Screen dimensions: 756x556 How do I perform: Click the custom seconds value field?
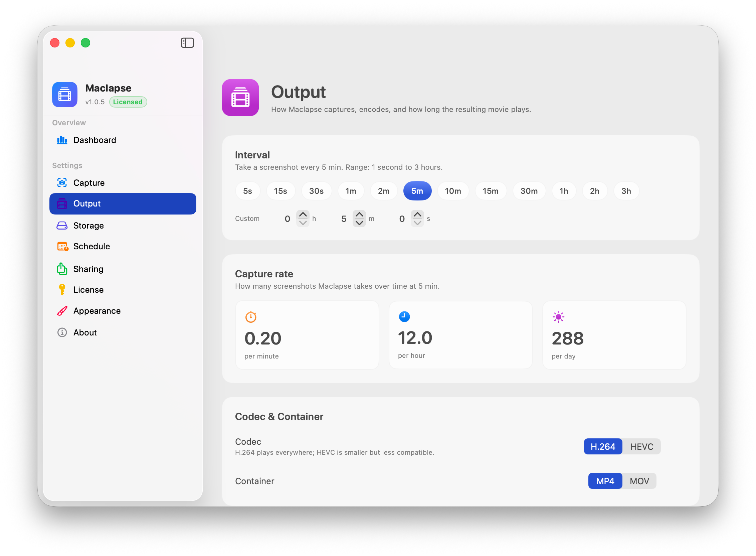pyautogui.click(x=401, y=219)
